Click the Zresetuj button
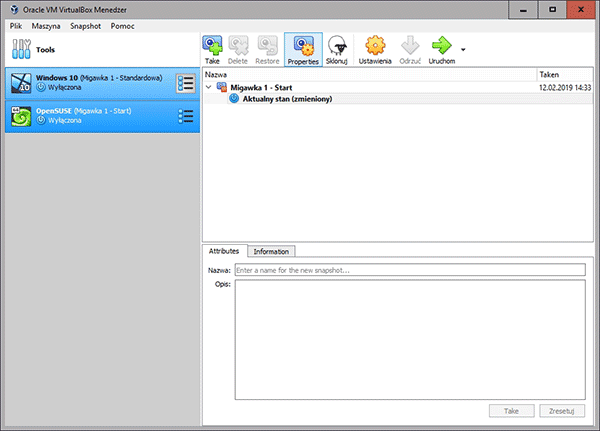Viewport: 600px width, 431px height. click(x=562, y=411)
